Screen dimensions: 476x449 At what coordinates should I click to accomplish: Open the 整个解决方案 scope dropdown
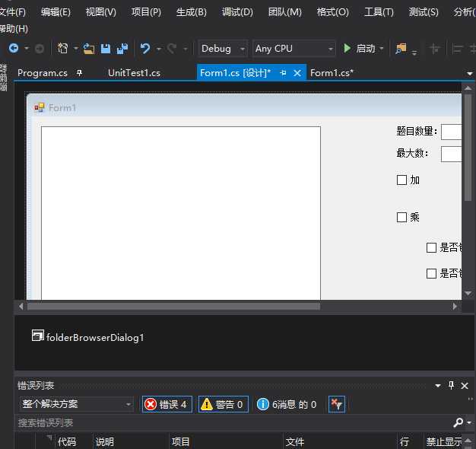tap(76, 404)
